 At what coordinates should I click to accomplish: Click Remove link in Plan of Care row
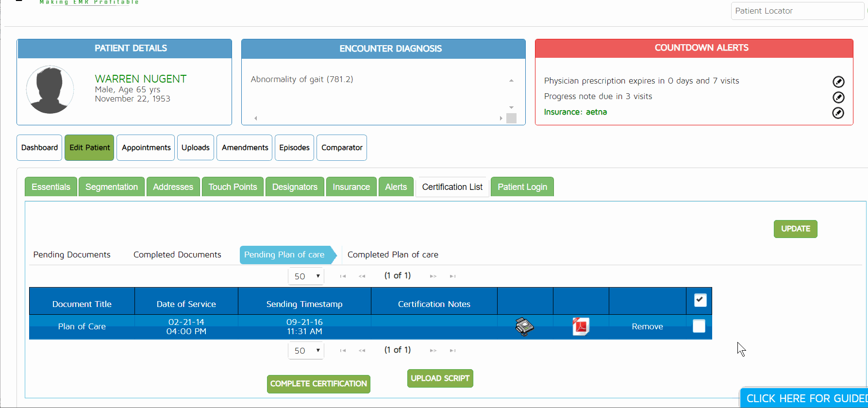tap(647, 326)
